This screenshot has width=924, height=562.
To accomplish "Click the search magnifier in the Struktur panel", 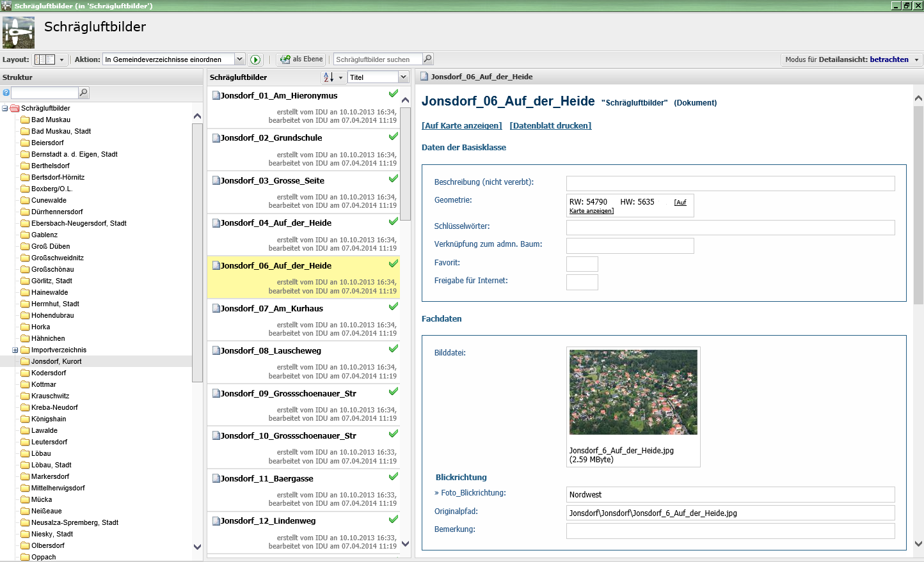I will pos(83,93).
